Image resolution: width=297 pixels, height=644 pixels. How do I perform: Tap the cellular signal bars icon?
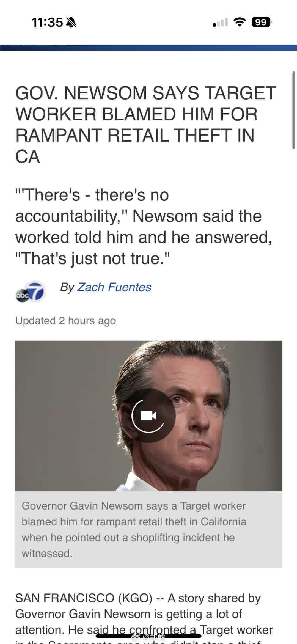[x=220, y=22]
